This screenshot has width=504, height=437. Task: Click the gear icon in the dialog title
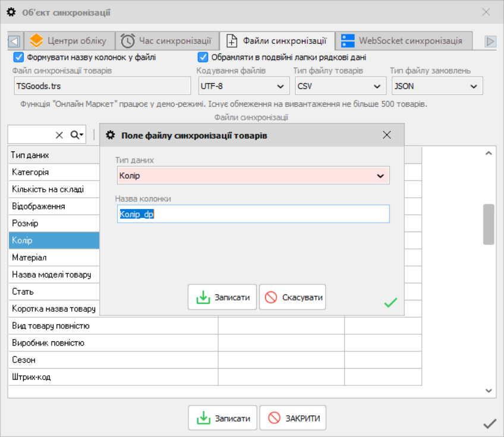[111, 135]
